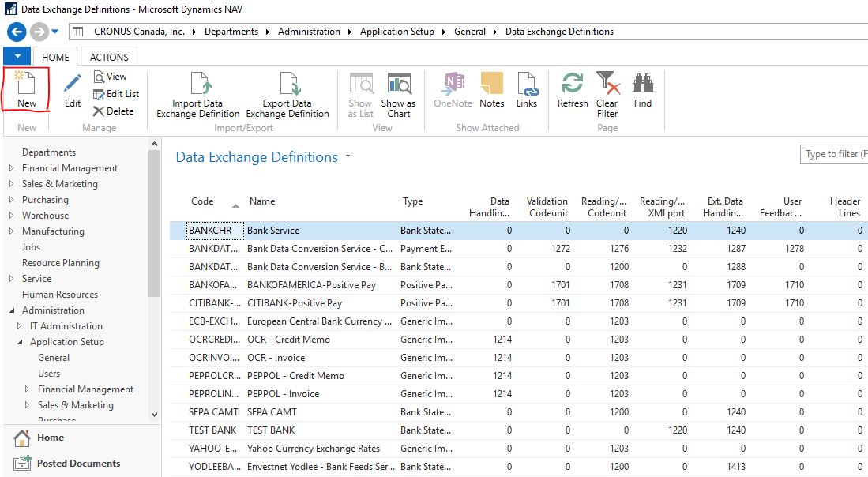Open the View action
Image resolution: width=868 pixels, height=477 pixels.
click(x=110, y=77)
